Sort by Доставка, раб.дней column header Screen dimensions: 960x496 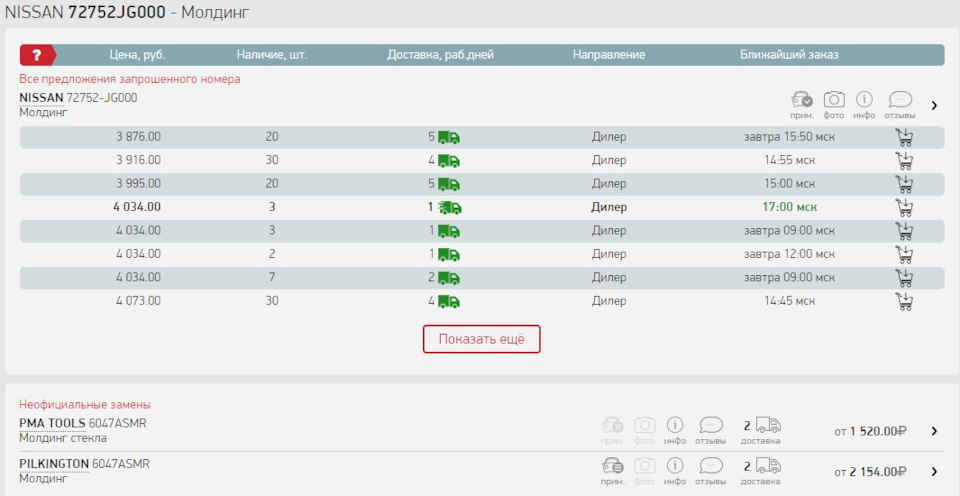440,55
